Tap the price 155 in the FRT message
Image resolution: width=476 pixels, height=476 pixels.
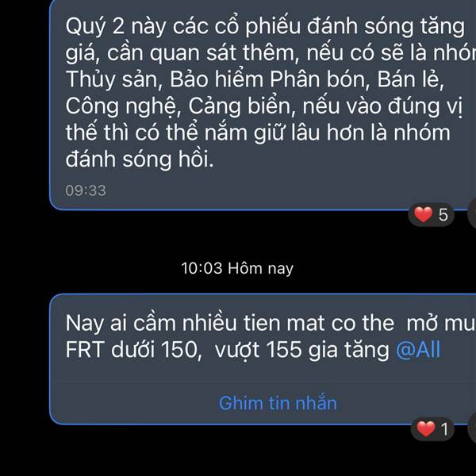coord(284,350)
